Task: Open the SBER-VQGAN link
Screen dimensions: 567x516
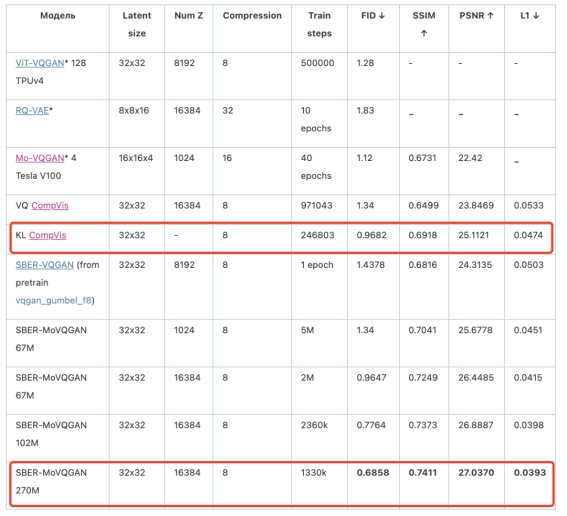Action: point(44,265)
